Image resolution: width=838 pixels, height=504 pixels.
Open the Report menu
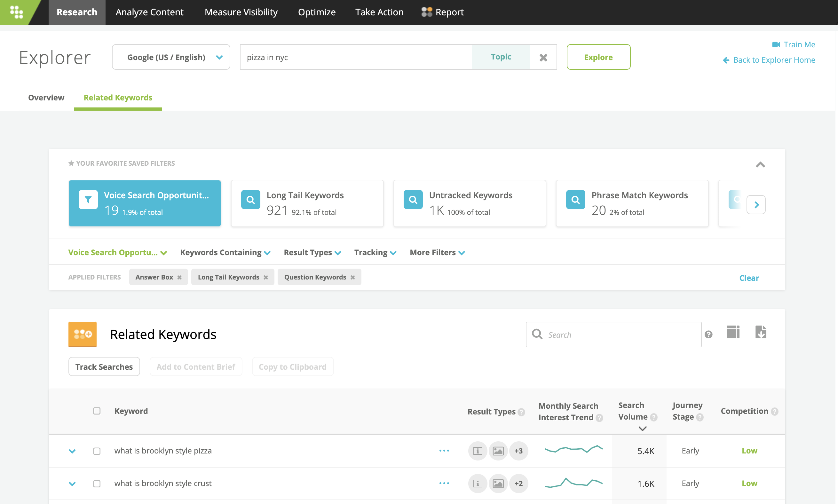coord(442,12)
